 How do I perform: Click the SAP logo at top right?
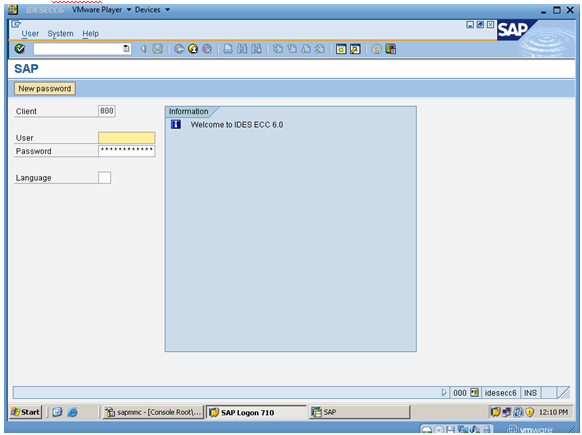pyautogui.click(x=514, y=30)
